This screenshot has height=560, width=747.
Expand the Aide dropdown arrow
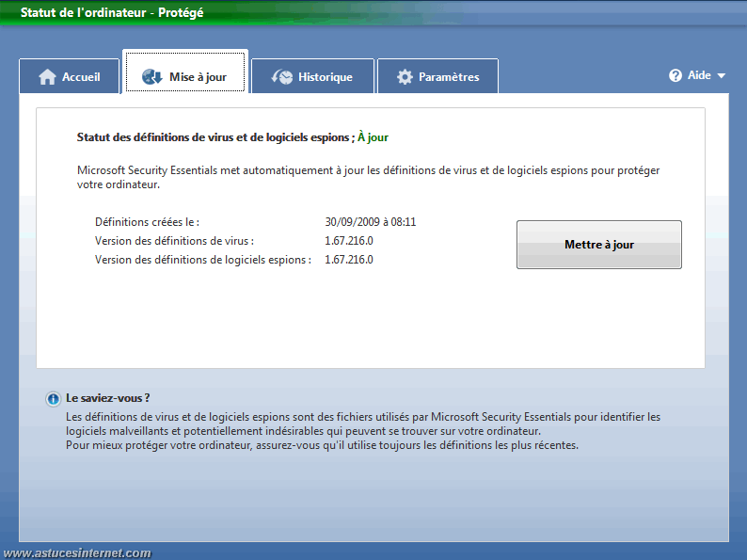(722, 76)
